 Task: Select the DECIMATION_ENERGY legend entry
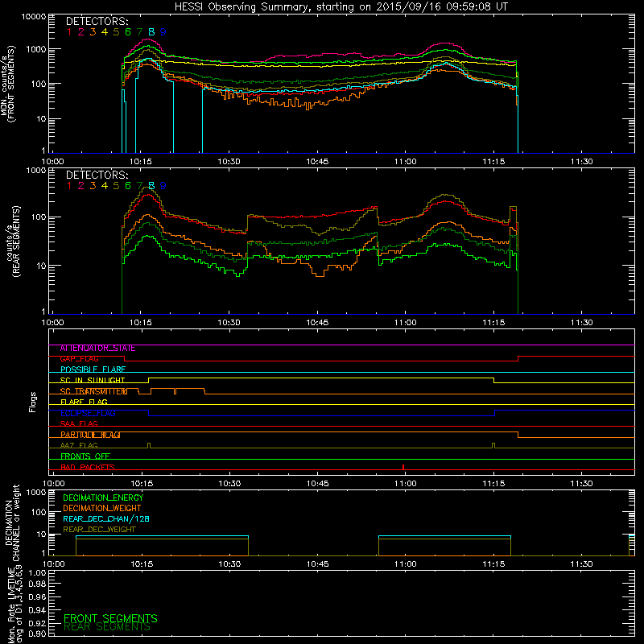(x=103, y=497)
